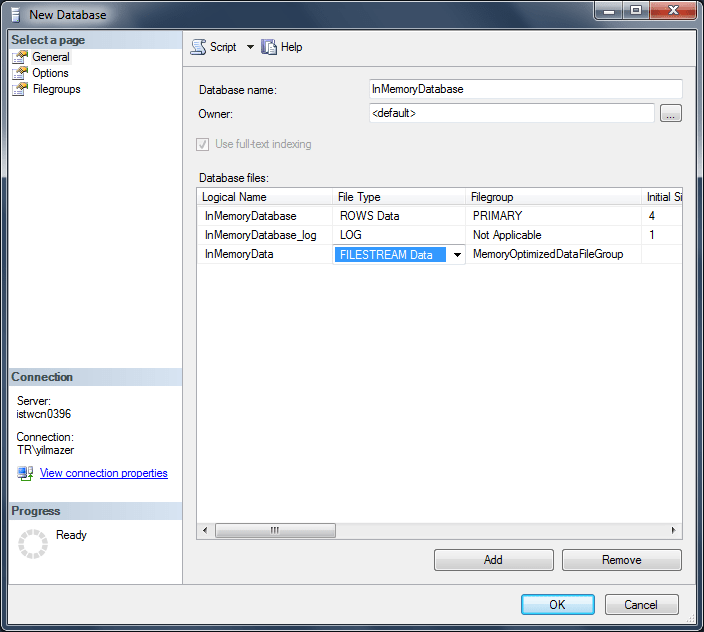Select the Filegroups page icon
The image size is (704, 632).
[20, 89]
